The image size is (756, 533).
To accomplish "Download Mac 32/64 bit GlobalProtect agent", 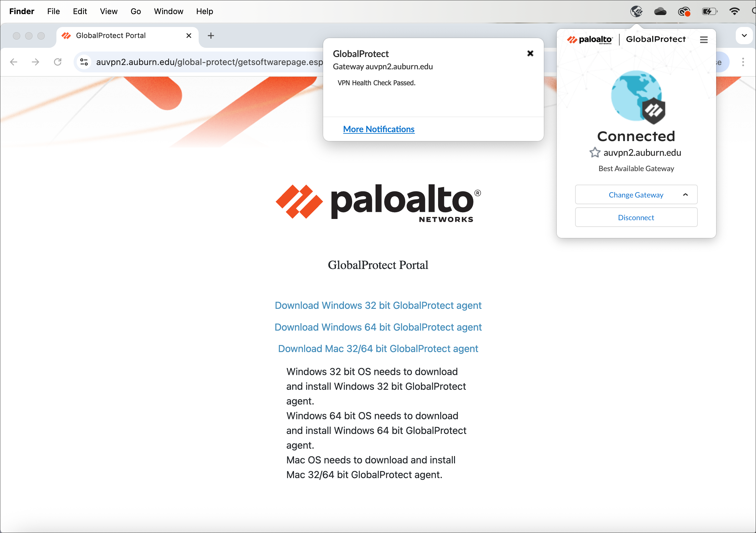I will pos(378,348).
